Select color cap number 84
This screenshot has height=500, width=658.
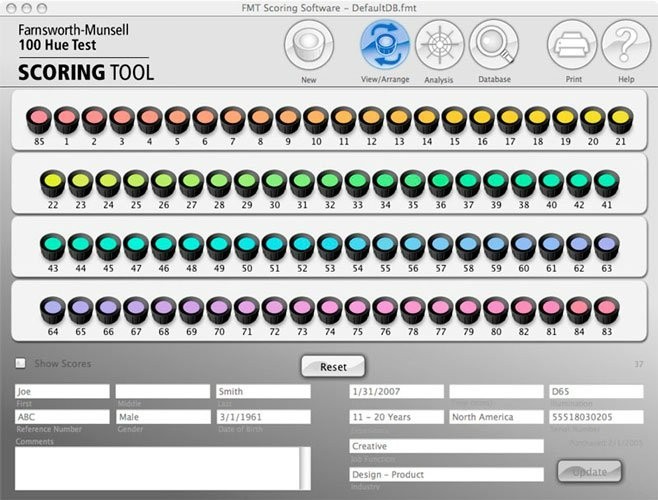(x=579, y=310)
